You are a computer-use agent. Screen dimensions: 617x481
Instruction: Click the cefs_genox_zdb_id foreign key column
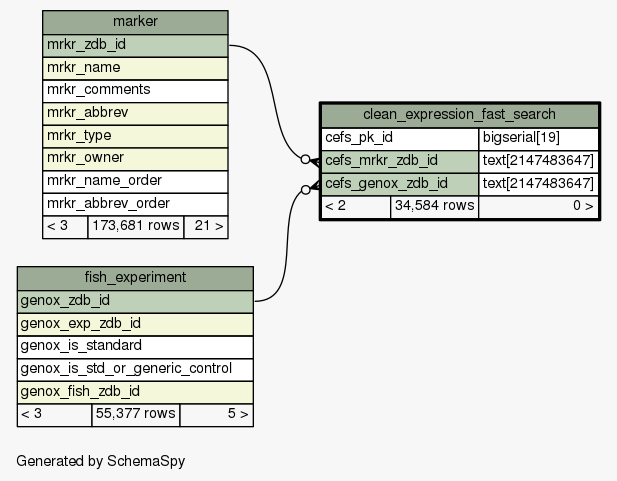(400, 183)
